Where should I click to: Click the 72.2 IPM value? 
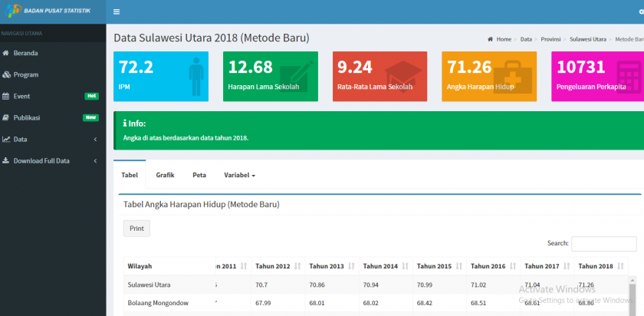pos(136,67)
